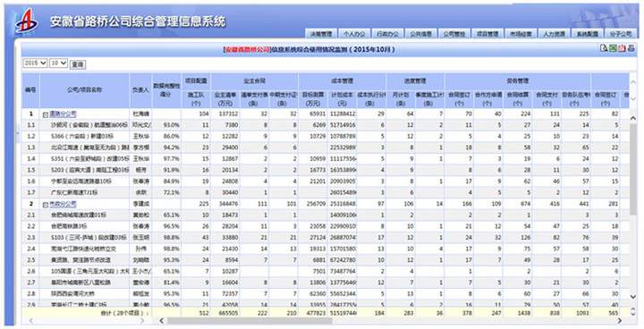Open the year dropdown showing 2015
This screenshot has width=644, height=329.
(35, 63)
